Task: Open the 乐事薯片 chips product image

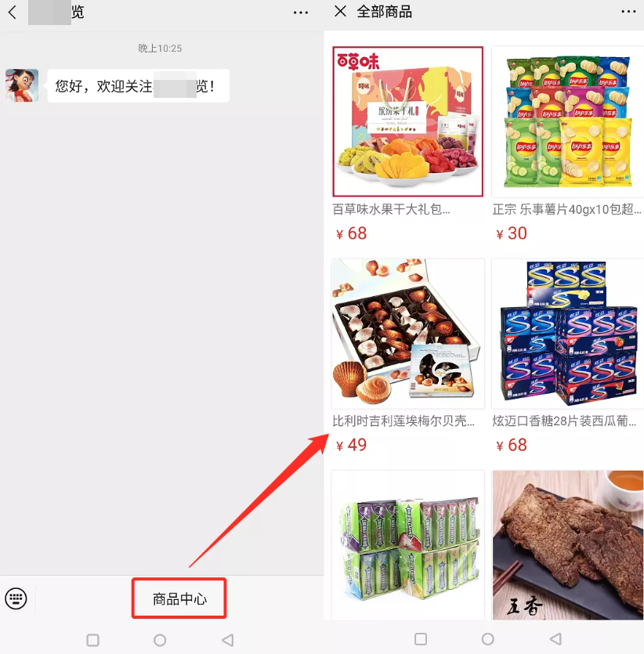Action: 568,121
